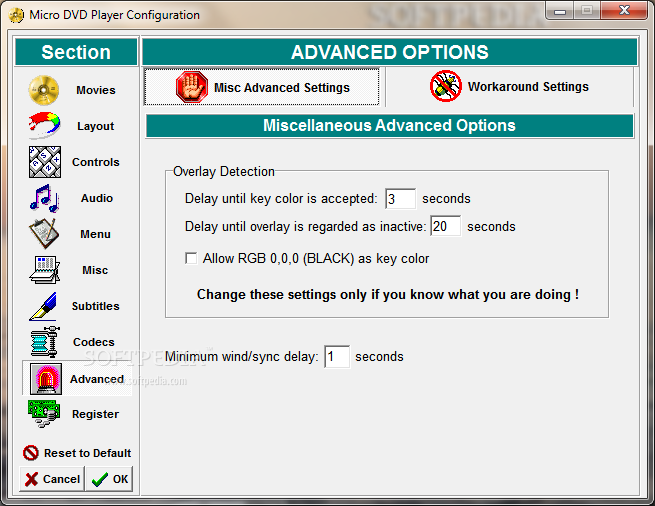Click the red siren Advanced icon
This screenshot has height=506, width=655.
tap(46, 379)
